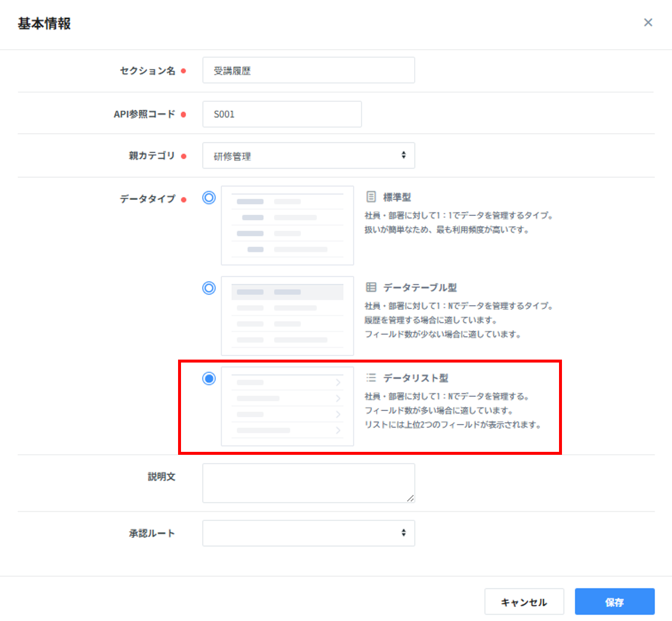
Task: Click the データテーブル型 table icon
Action: pyautogui.click(x=371, y=287)
